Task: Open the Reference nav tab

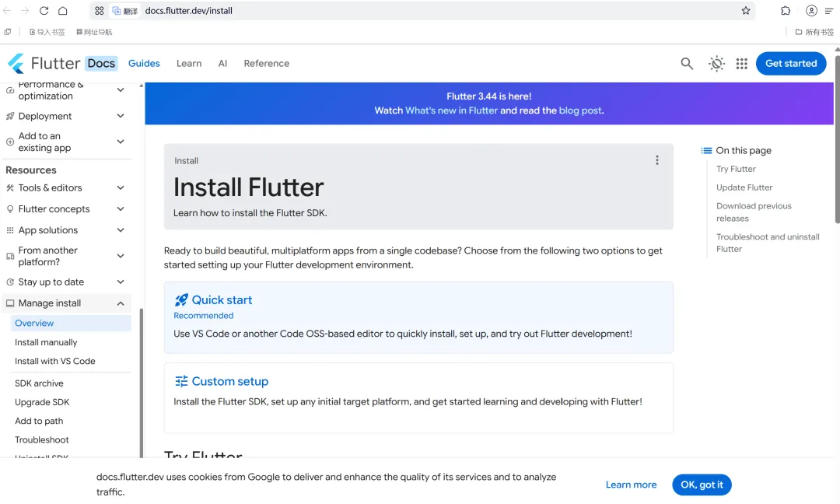Action: (x=266, y=63)
